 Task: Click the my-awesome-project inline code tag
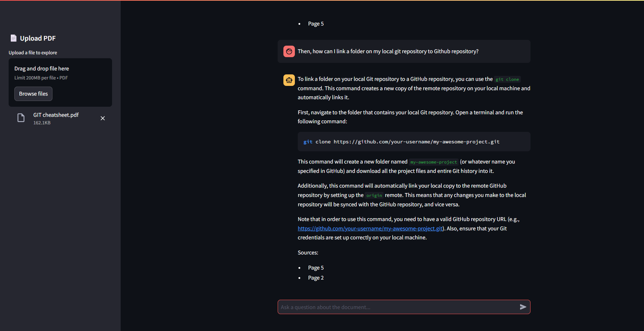click(434, 162)
